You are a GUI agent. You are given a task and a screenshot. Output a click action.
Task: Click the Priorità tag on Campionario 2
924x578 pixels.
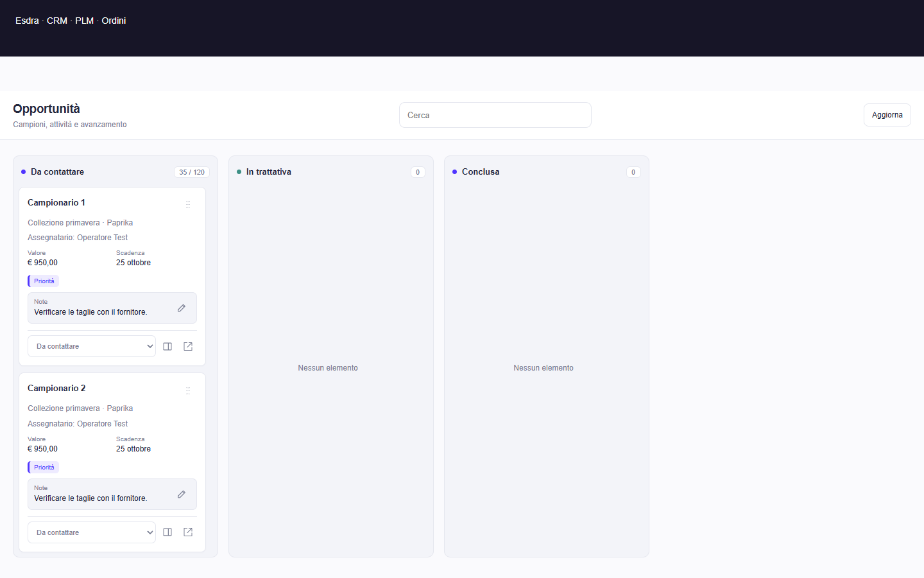tap(44, 467)
